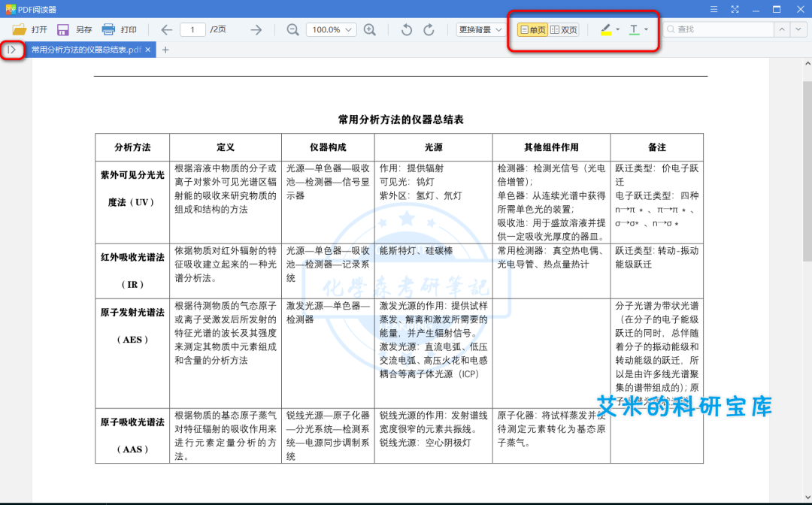Go to the previous page arrow
The image size is (812, 505).
coord(166,29)
